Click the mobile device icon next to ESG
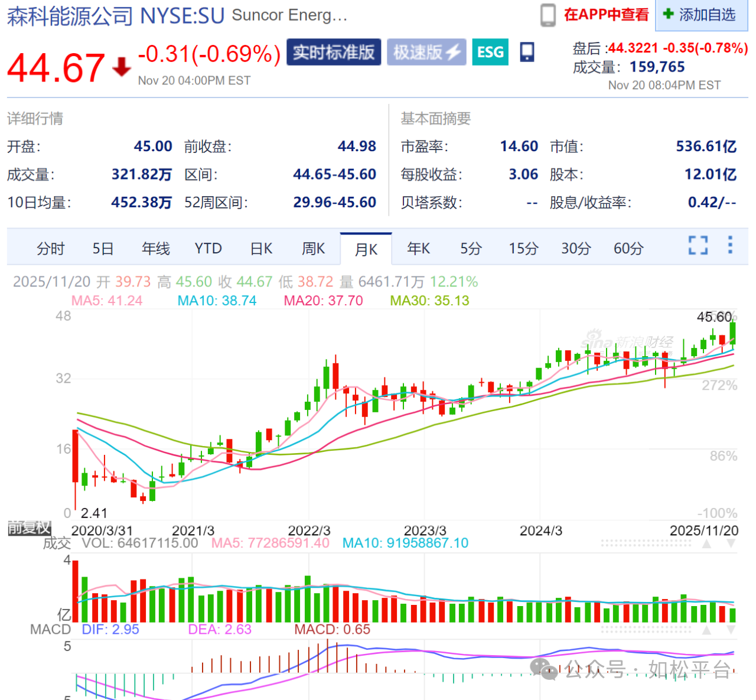 coord(527,53)
